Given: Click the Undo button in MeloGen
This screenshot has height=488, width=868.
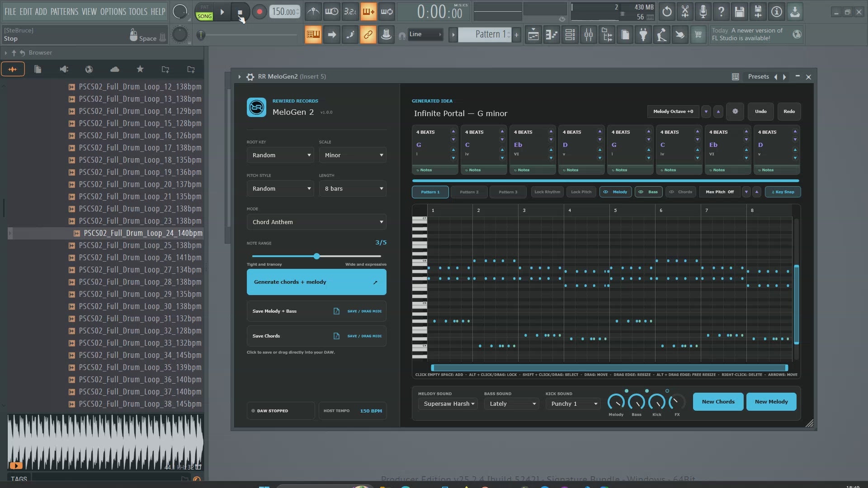Looking at the screenshot, I should 761,112.
